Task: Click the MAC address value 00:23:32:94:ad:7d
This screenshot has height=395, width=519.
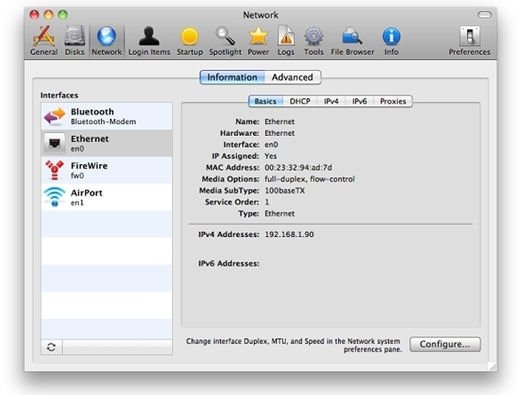Action: tap(298, 167)
